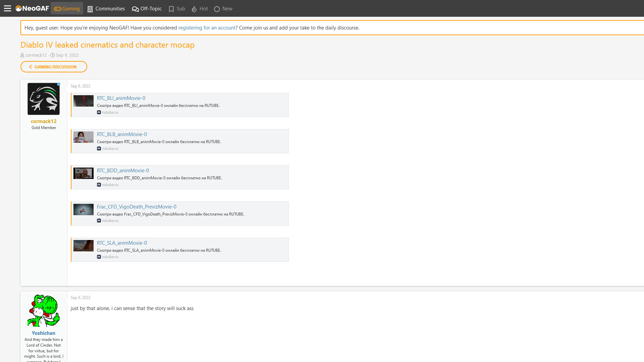Click the RTC_BDD_animMovie-0 Russian description text

[x=159, y=178]
